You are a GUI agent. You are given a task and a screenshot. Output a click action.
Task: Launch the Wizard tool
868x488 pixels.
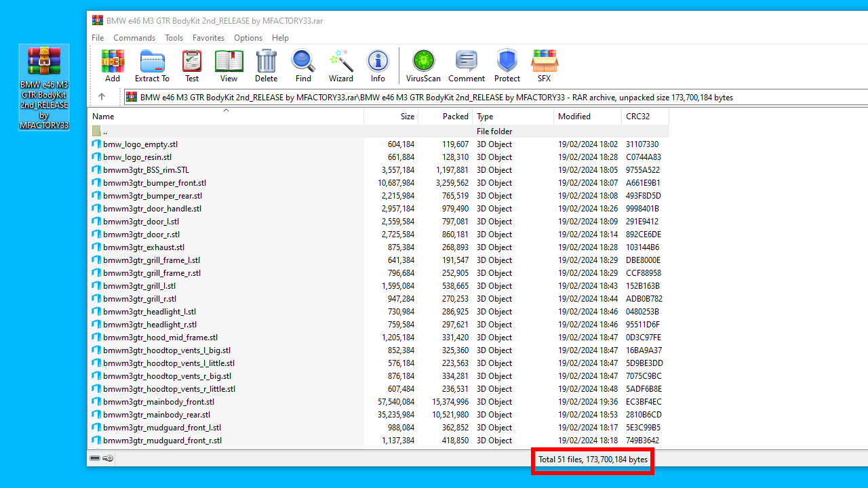point(341,66)
